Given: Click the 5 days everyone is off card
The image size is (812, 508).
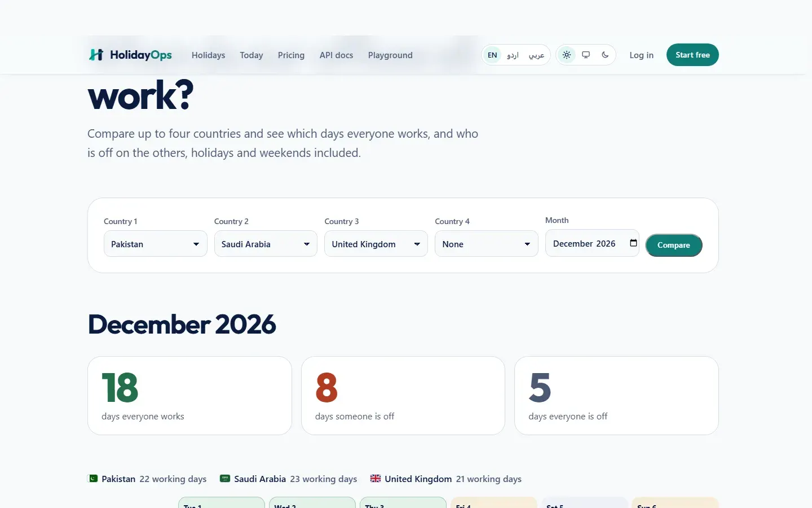Looking at the screenshot, I should pyautogui.click(x=616, y=396).
